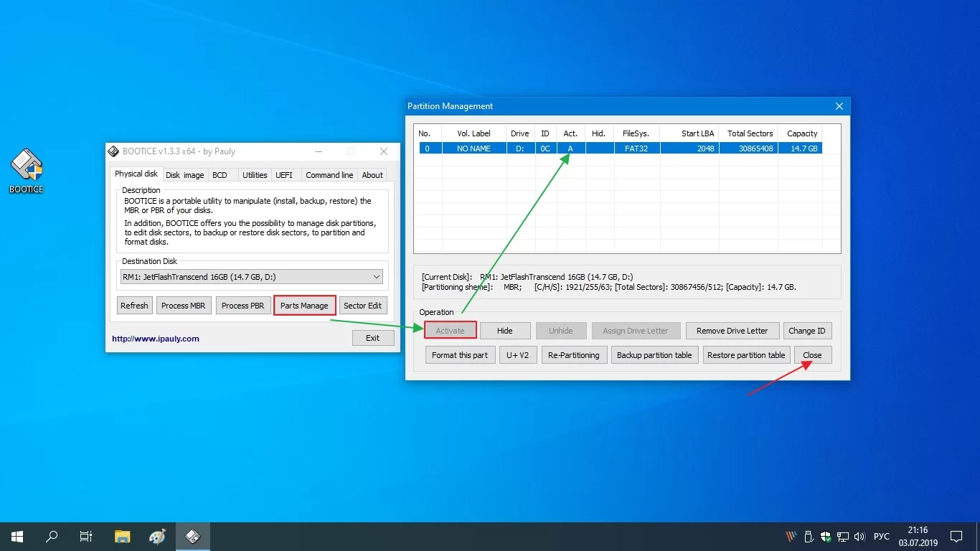Click the Total Sectors column header
Screen dimensions: 980x551
749,133
